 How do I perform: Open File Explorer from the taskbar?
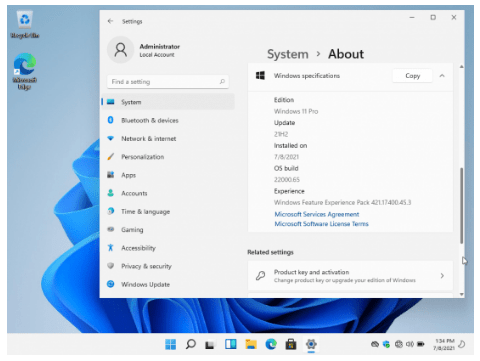tap(251, 344)
